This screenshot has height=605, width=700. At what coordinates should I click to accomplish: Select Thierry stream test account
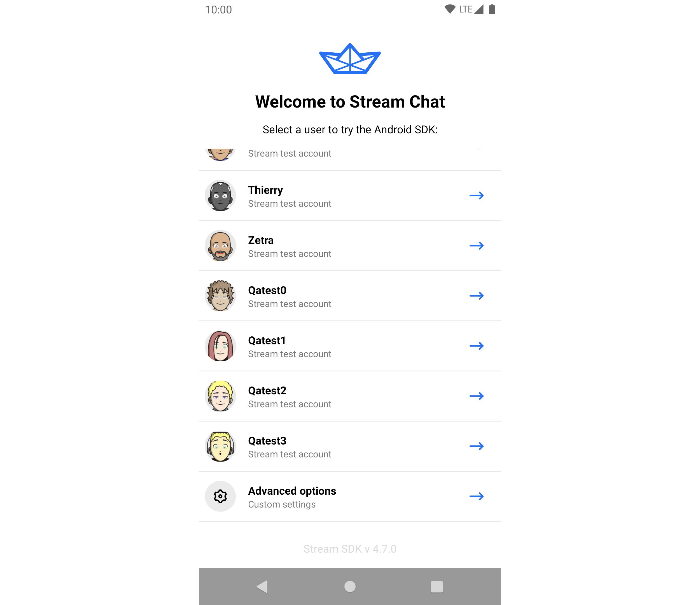coord(349,195)
